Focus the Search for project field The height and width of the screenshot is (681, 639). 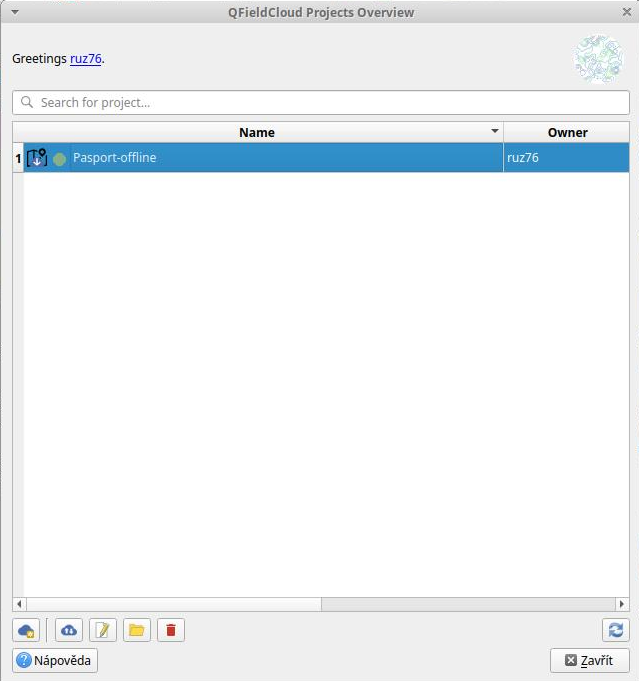pos(320,102)
